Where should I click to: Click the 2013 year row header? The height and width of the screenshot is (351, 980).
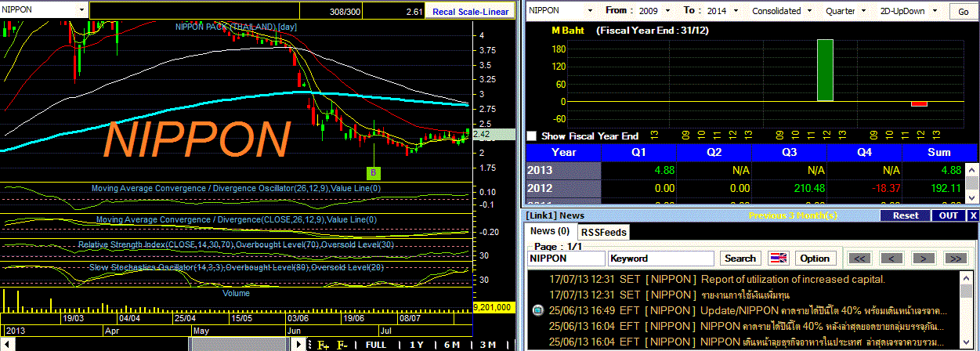pyautogui.click(x=564, y=170)
